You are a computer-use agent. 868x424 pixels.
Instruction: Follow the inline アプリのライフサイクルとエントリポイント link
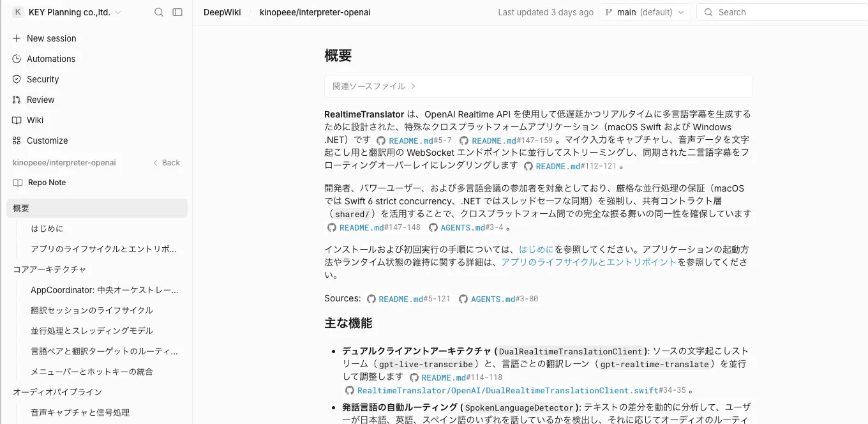[x=588, y=262]
